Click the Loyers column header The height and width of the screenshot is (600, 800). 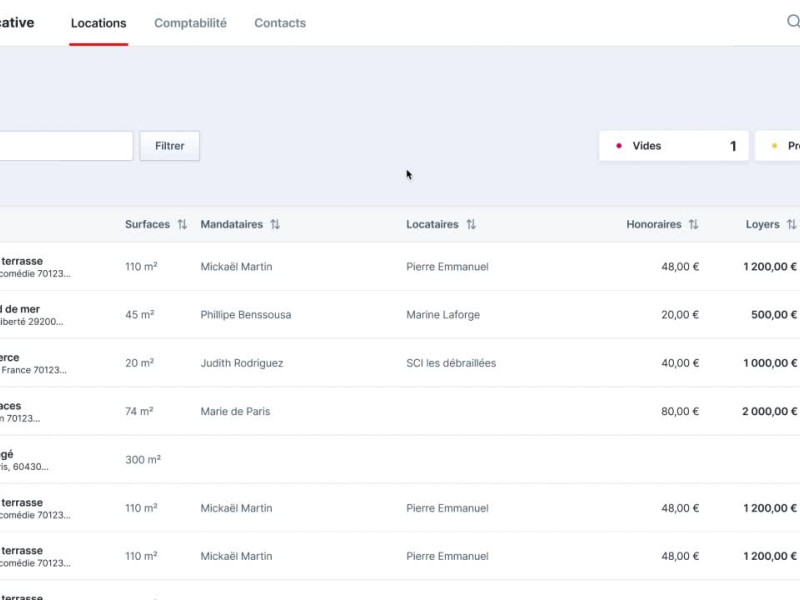pos(762,224)
